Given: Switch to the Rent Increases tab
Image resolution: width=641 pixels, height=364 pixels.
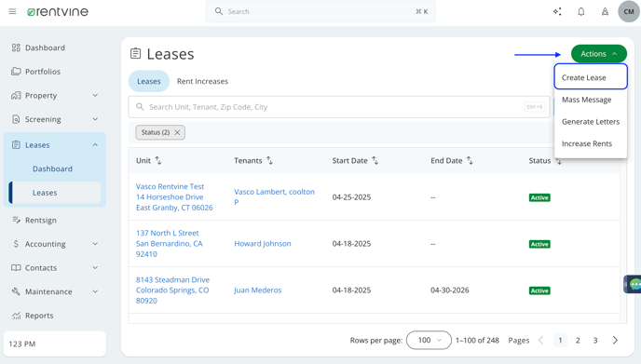Looking at the screenshot, I should (x=202, y=81).
